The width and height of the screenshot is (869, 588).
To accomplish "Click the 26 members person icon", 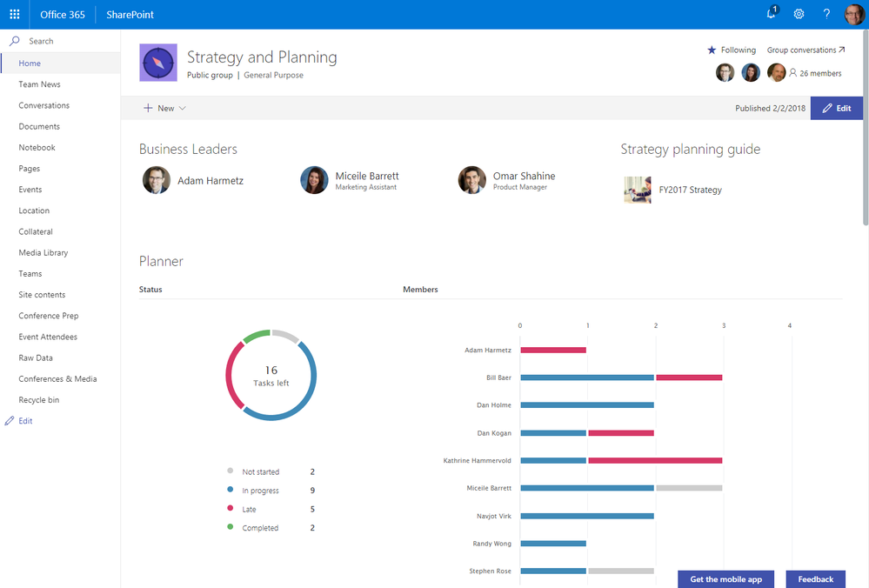I will tap(793, 72).
